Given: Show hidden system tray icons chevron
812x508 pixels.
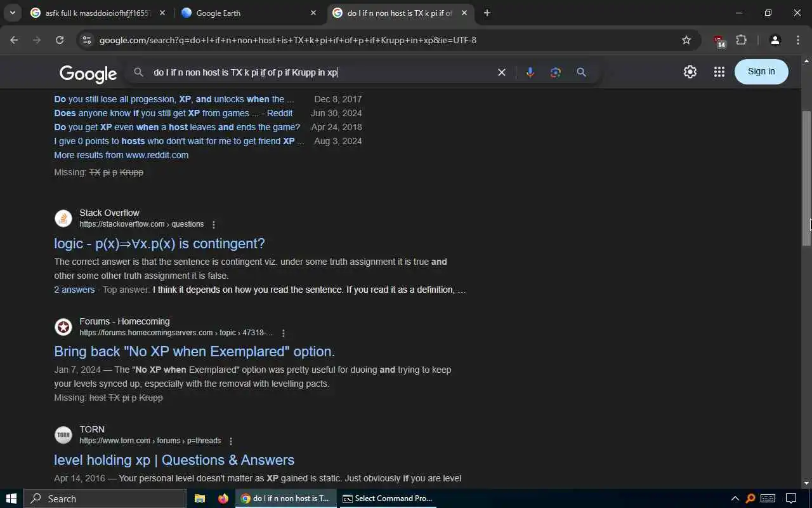Looking at the screenshot, I should pyautogui.click(x=735, y=498).
